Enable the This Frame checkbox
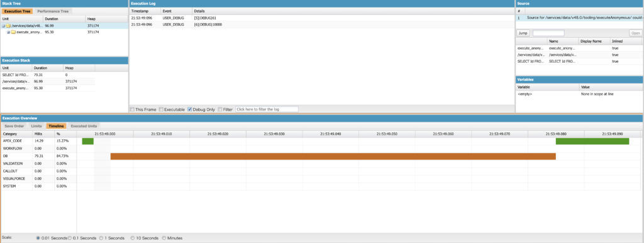 [x=132, y=109]
